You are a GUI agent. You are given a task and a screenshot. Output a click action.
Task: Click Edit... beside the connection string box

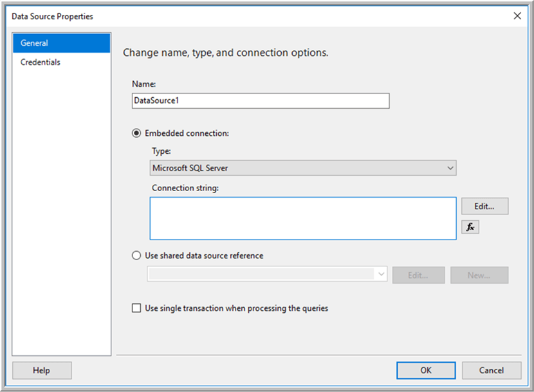[484, 206]
